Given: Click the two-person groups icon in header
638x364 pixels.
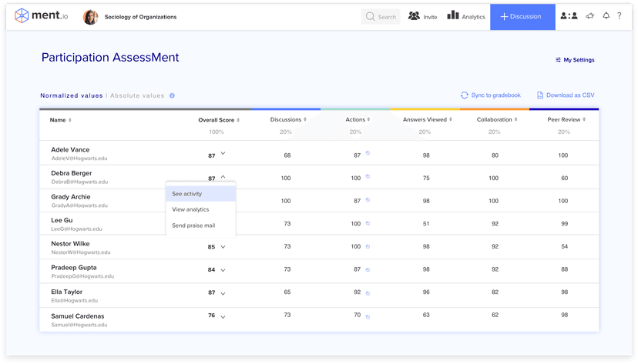Looking at the screenshot, I should click(569, 16).
